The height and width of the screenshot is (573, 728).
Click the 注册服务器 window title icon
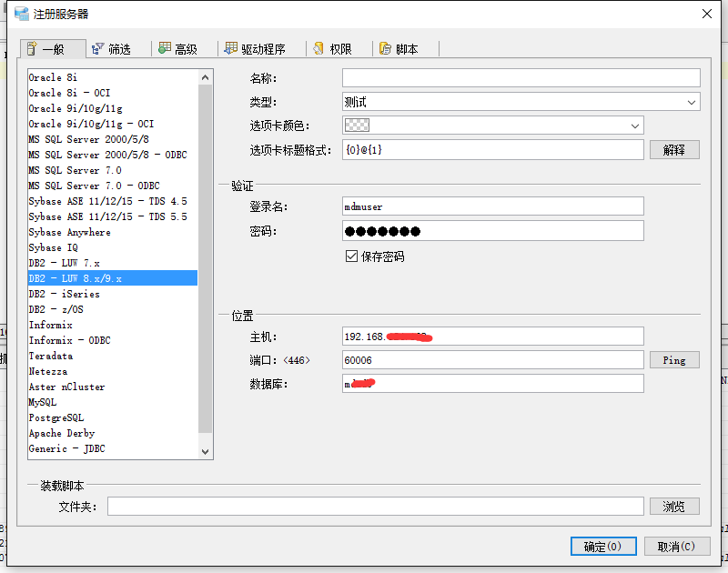(x=21, y=14)
